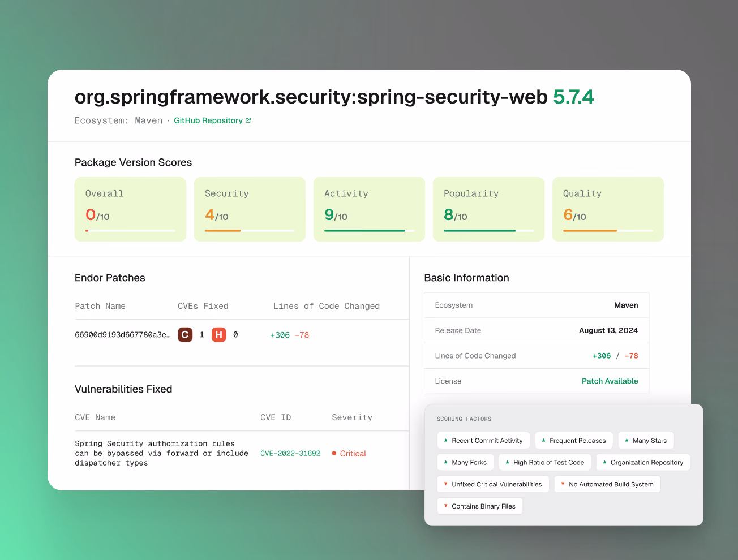Click the Popularity score card
Screen dimensions: 738x560
488,209
